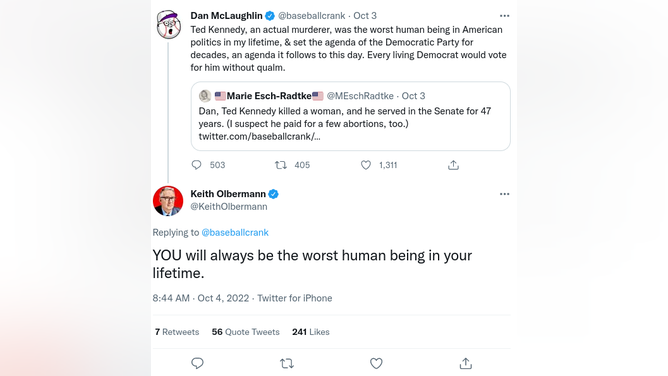Open the quoted Marie Esch-Radtke tweet

click(x=351, y=116)
